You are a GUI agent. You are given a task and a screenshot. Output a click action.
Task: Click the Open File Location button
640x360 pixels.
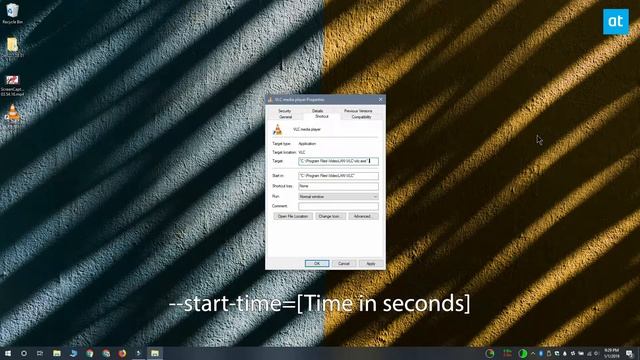[x=293, y=216]
